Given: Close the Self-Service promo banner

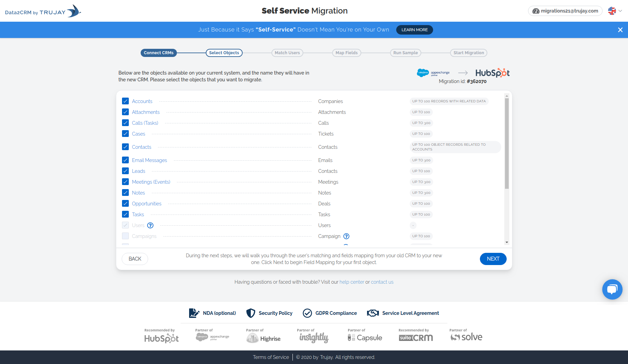Looking at the screenshot, I should click(x=620, y=30).
